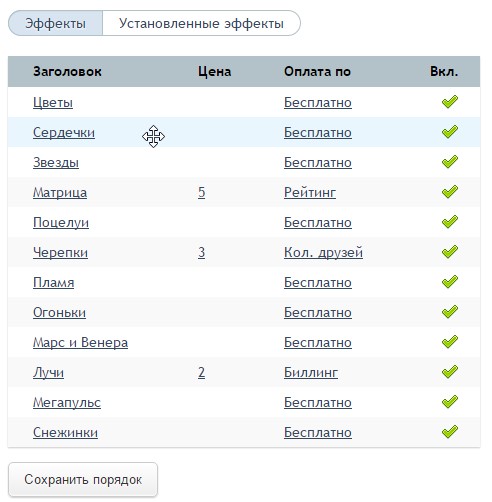Disable the Матрица effect via its checkmark
Screen dimensions: 492x502
450,192
